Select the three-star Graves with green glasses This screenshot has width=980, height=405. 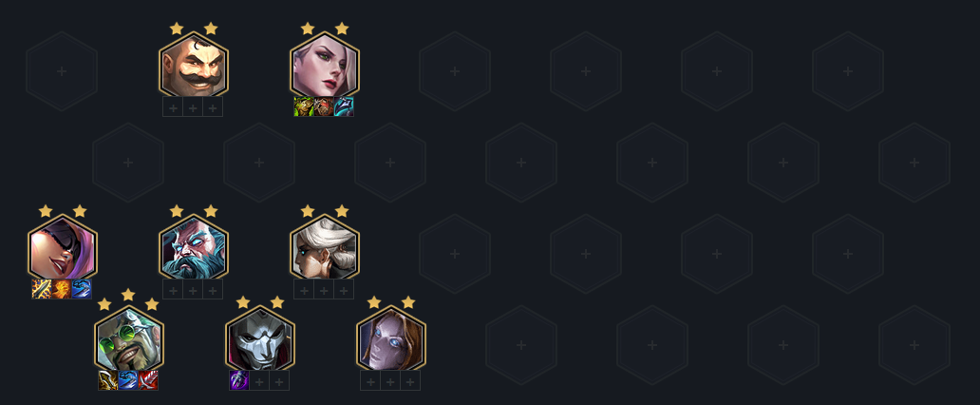pyautogui.click(x=129, y=340)
